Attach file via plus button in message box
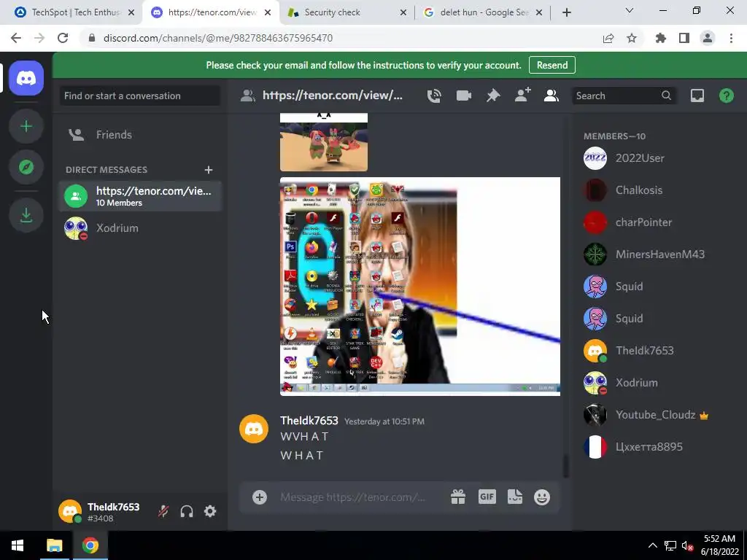Viewport: 747px width, 560px height. (x=260, y=497)
